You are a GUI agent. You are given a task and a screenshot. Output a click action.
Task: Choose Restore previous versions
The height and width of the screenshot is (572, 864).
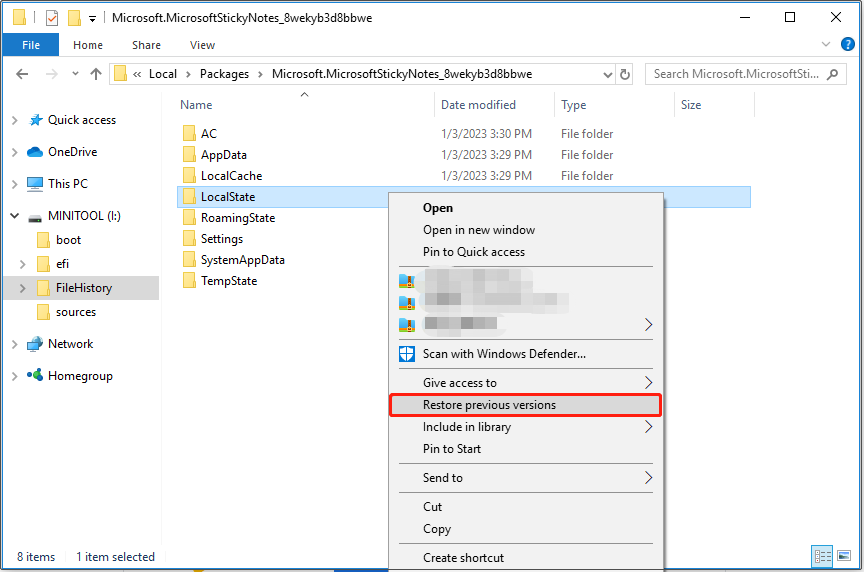click(x=526, y=405)
